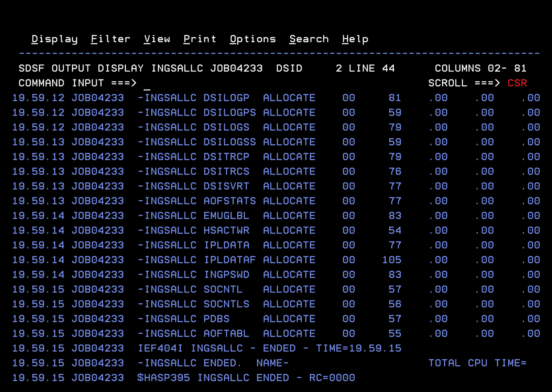This screenshot has width=552, height=392.
Task: Open the Filter menu
Action: pos(110,39)
